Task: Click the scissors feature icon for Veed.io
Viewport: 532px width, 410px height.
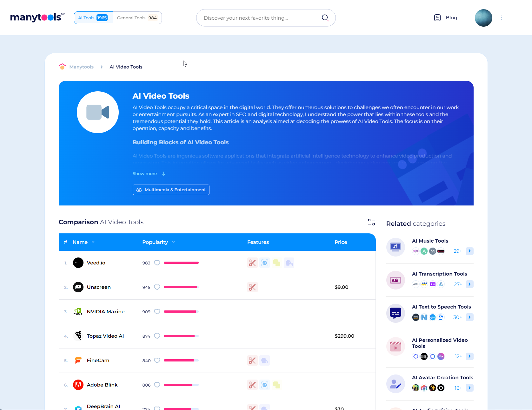Action: click(x=252, y=263)
